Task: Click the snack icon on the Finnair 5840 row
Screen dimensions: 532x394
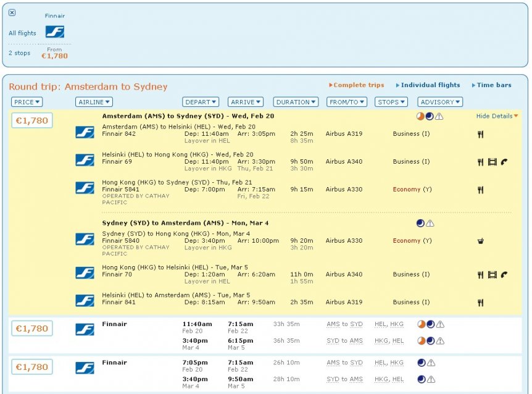Action: click(480, 241)
